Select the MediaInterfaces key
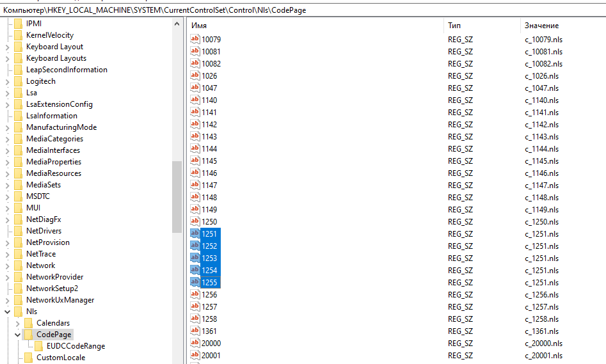The width and height of the screenshot is (606, 364). point(53,150)
